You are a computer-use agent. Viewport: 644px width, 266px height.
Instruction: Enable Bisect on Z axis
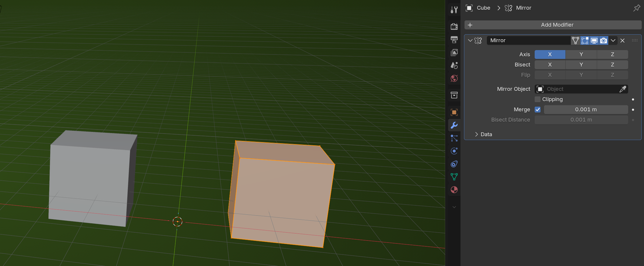[x=612, y=64]
